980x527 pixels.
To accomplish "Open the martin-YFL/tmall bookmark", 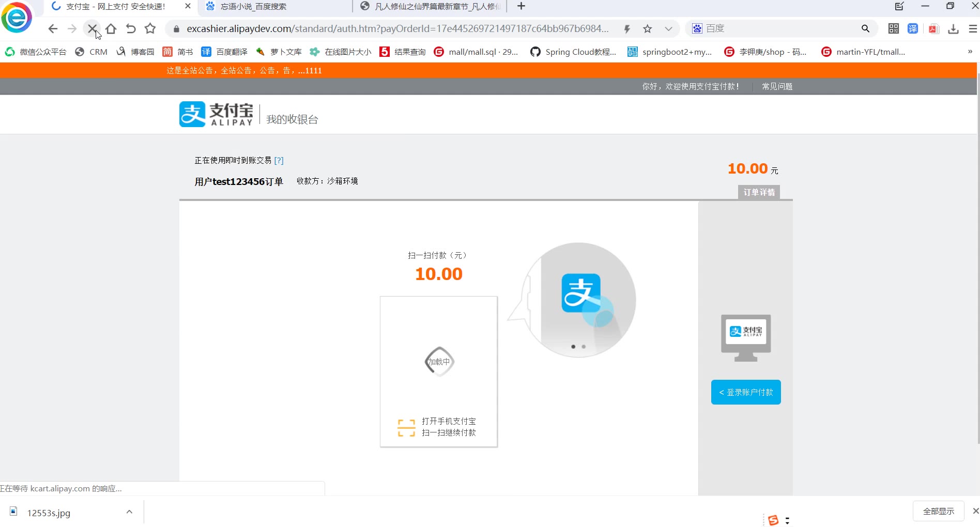I will (863, 52).
